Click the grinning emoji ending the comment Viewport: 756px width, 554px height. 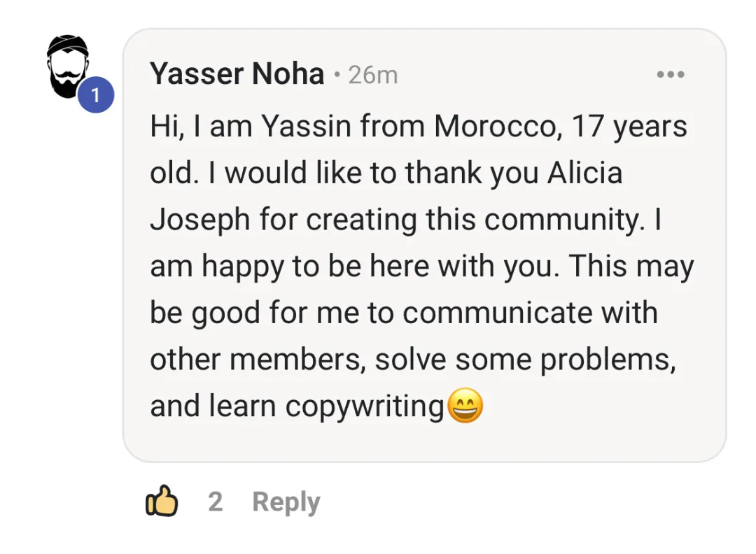(465, 406)
